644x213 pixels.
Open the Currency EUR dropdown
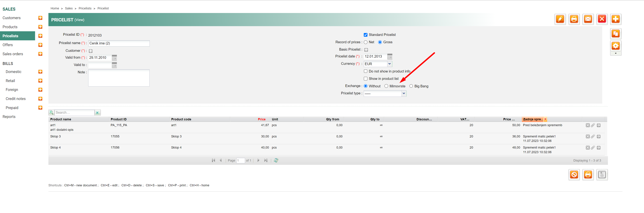click(390, 64)
